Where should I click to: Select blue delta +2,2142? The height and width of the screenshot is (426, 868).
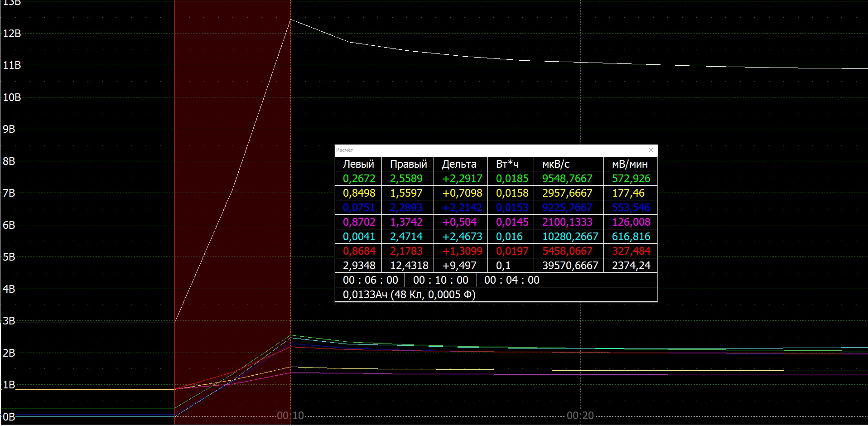click(x=462, y=208)
